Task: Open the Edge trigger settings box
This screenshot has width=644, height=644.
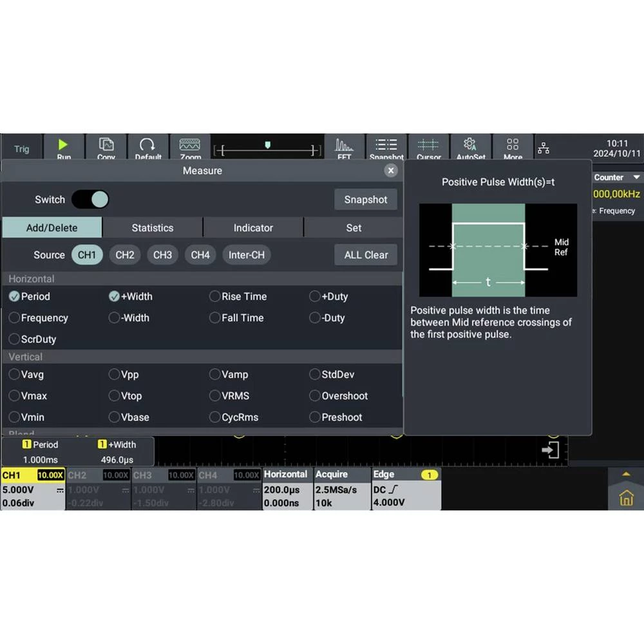Action: tap(406, 489)
